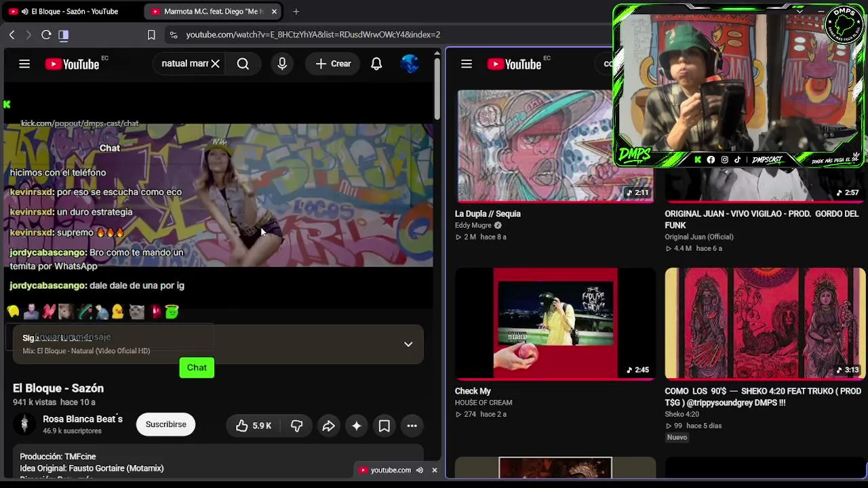Run the search with the magnifier icon

(x=243, y=64)
